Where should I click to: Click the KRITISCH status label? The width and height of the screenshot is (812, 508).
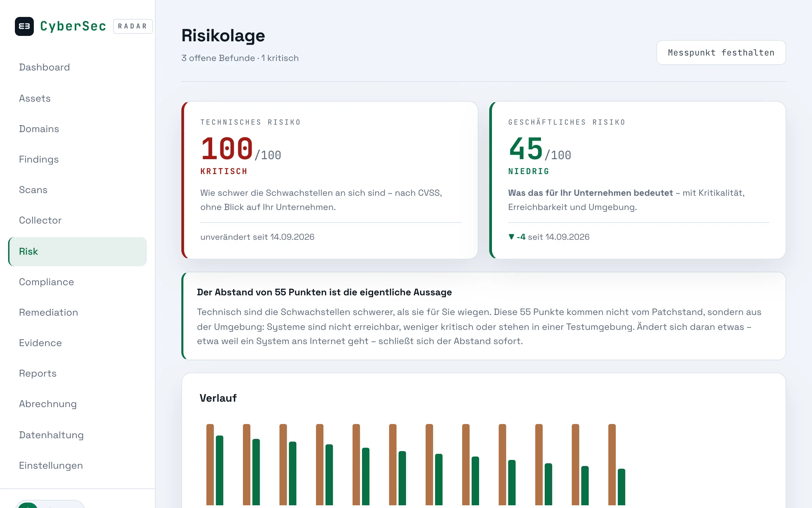(224, 171)
